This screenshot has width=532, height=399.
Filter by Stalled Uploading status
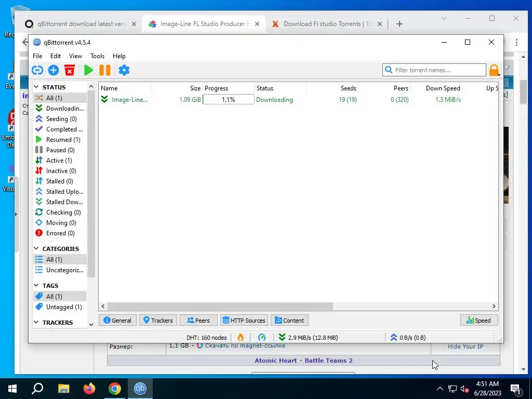tap(60, 192)
